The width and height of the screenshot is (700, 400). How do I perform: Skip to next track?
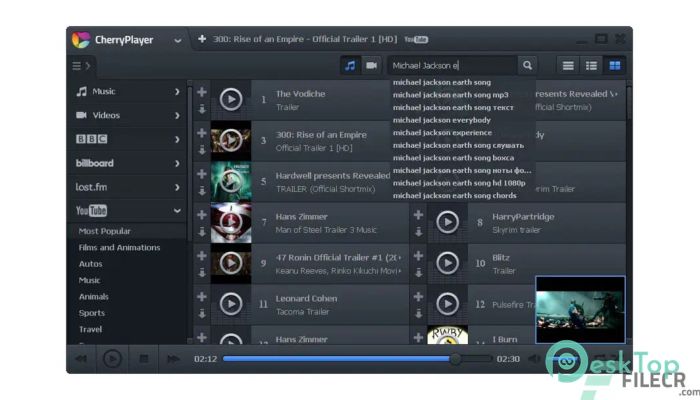point(173,358)
